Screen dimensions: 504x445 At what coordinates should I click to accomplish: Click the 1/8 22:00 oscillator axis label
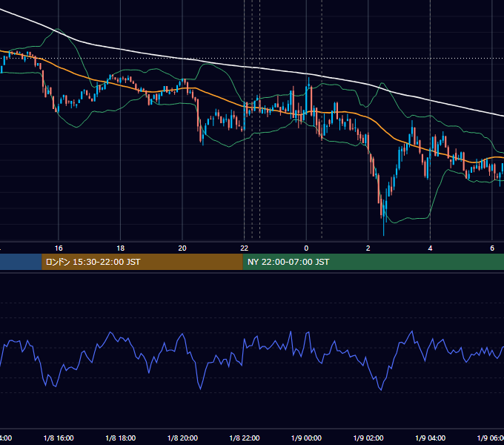(x=245, y=438)
